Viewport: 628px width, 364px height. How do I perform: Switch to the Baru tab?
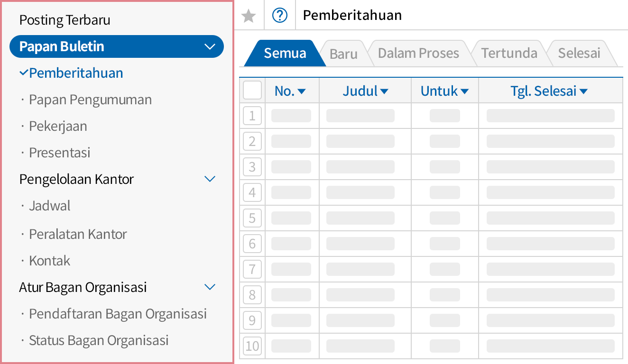point(343,54)
